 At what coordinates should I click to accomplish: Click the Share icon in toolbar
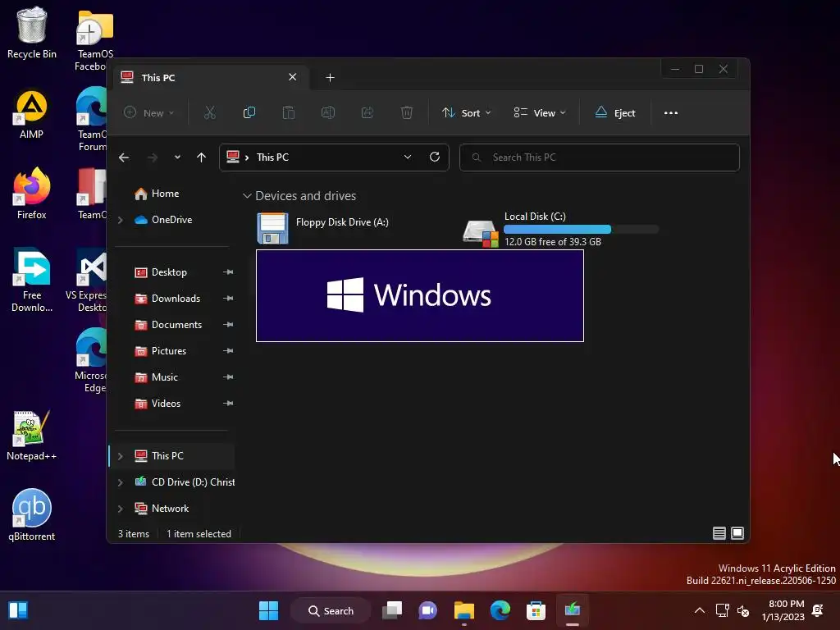367,112
